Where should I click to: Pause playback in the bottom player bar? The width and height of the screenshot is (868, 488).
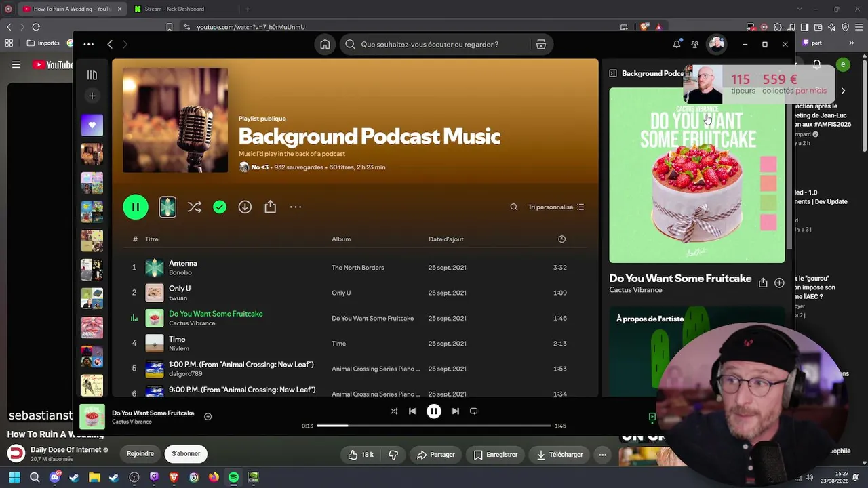[434, 411]
